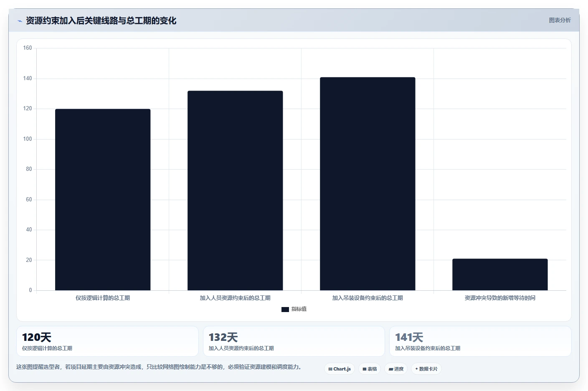Select the 进度 pill button
This screenshot has height=391, width=588.
click(x=396, y=369)
